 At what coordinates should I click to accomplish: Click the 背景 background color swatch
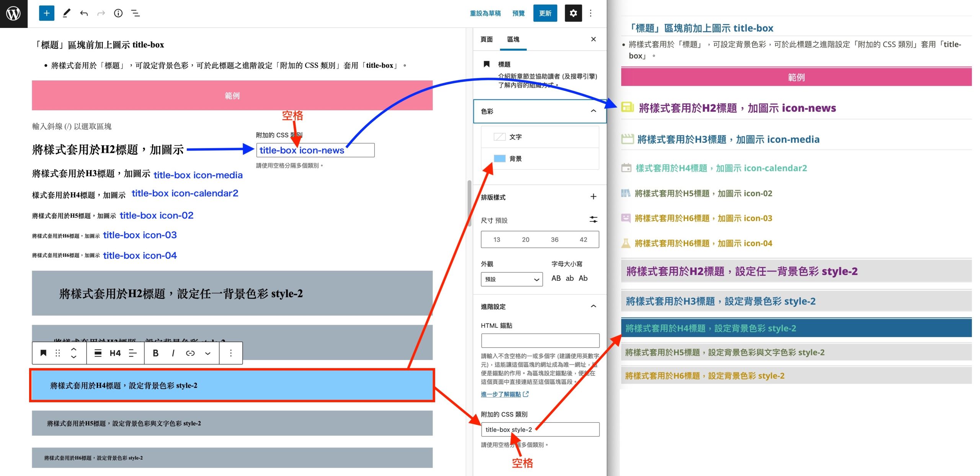click(500, 159)
